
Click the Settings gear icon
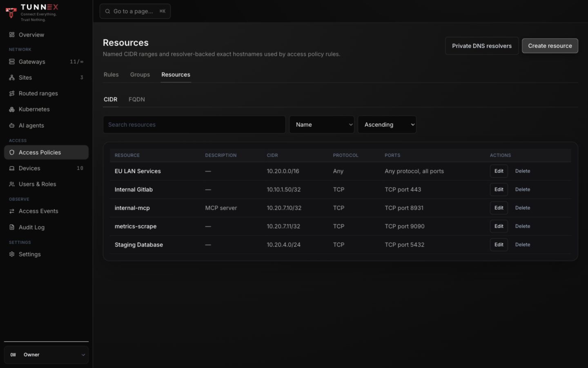[12, 254]
